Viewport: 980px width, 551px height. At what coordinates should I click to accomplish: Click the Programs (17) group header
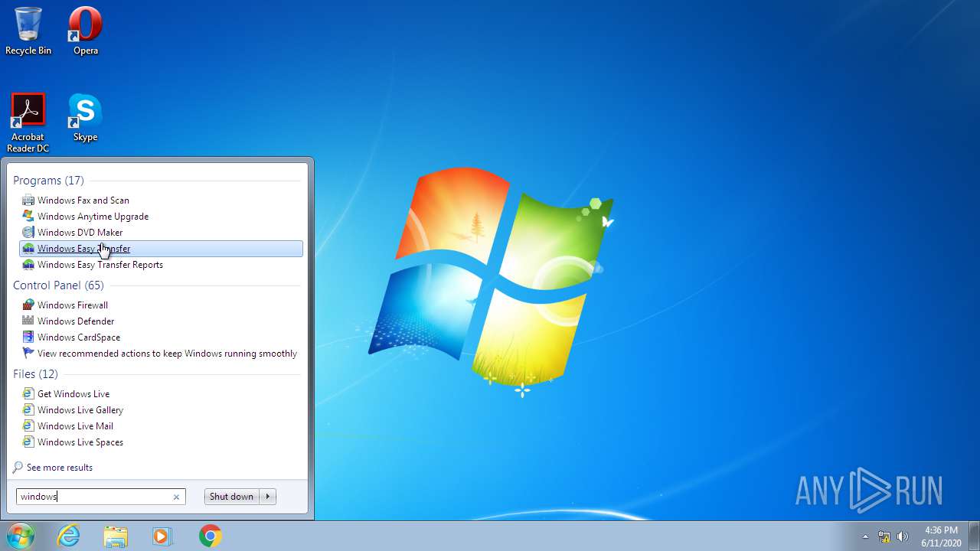(x=48, y=181)
